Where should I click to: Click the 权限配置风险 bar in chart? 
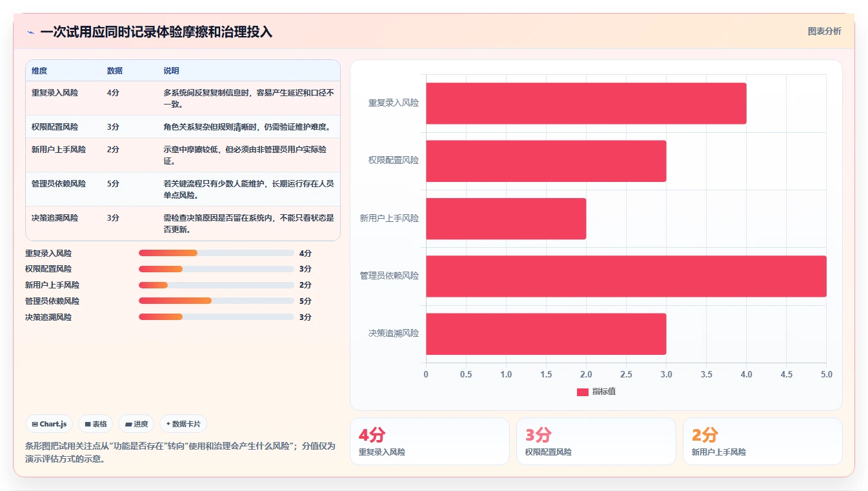point(546,161)
